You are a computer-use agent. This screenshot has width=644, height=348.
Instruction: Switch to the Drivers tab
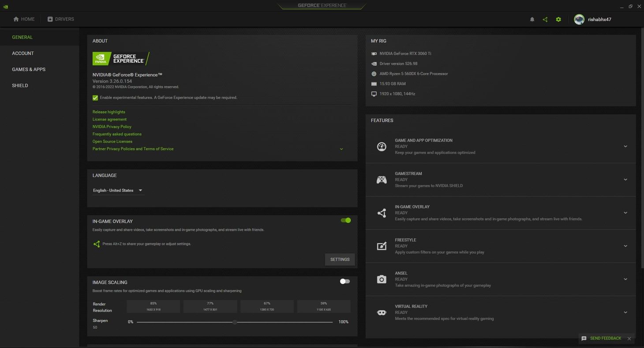click(61, 19)
